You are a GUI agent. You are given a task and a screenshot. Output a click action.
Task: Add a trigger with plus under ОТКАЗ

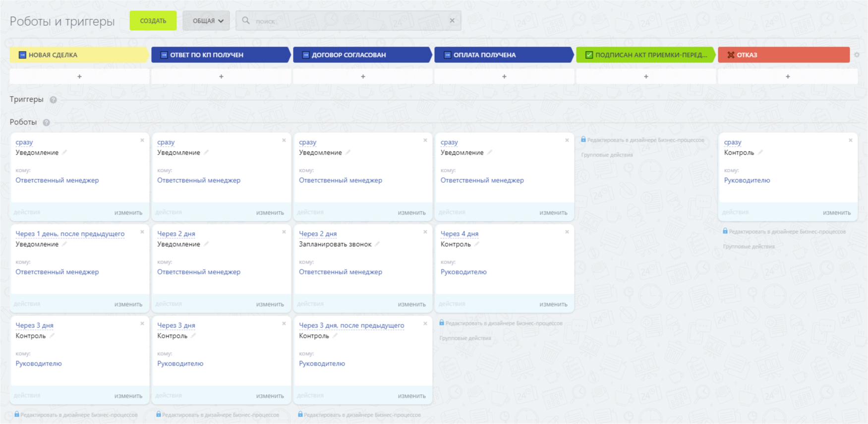coord(788,77)
